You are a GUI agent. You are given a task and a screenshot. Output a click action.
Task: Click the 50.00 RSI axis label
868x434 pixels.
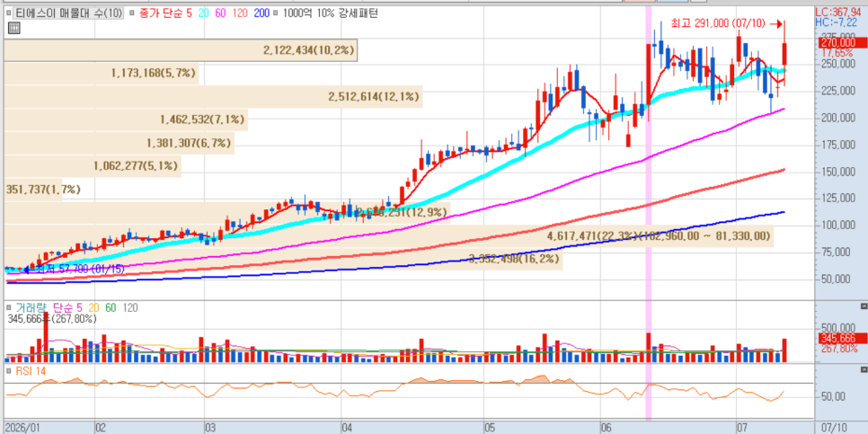833,397
